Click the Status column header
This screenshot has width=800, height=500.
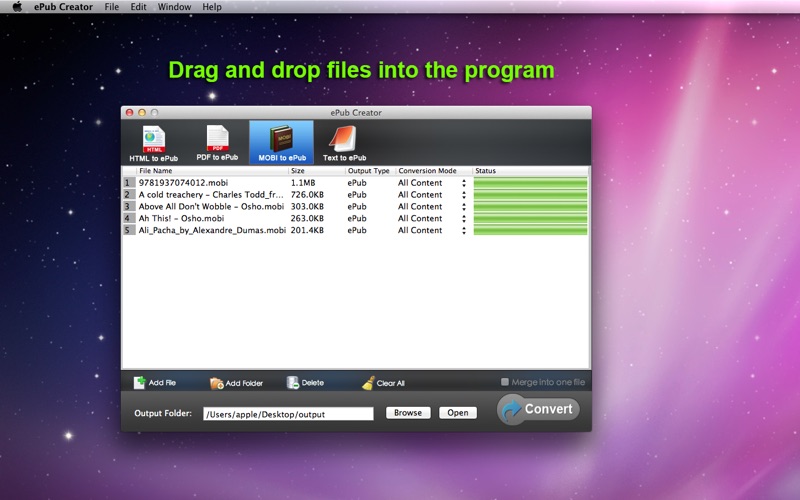pos(485,171)
